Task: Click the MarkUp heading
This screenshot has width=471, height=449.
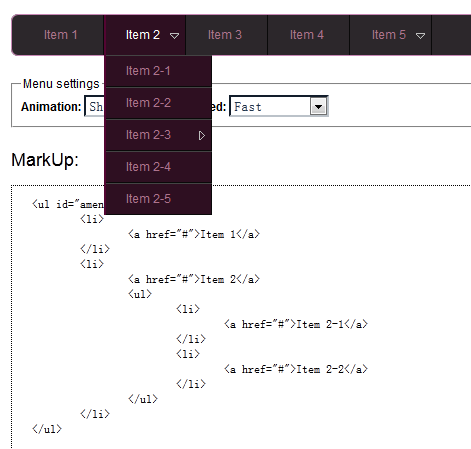Action: tap(45, 160)
